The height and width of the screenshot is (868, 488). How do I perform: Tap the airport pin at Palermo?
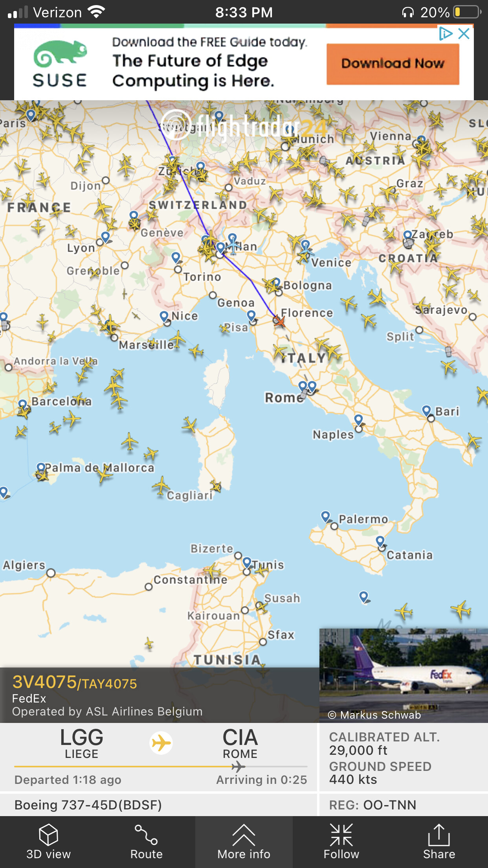[x=326, y=517]
